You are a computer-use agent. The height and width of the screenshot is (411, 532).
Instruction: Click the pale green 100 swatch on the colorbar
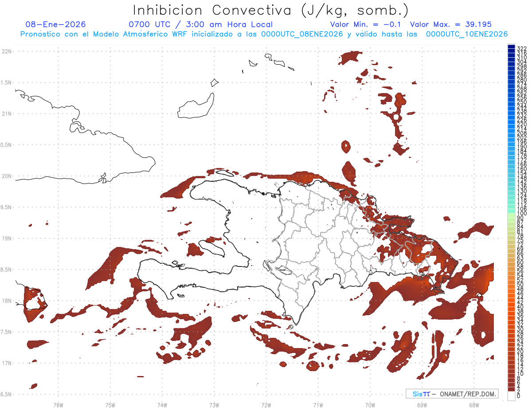click(511, 215)
